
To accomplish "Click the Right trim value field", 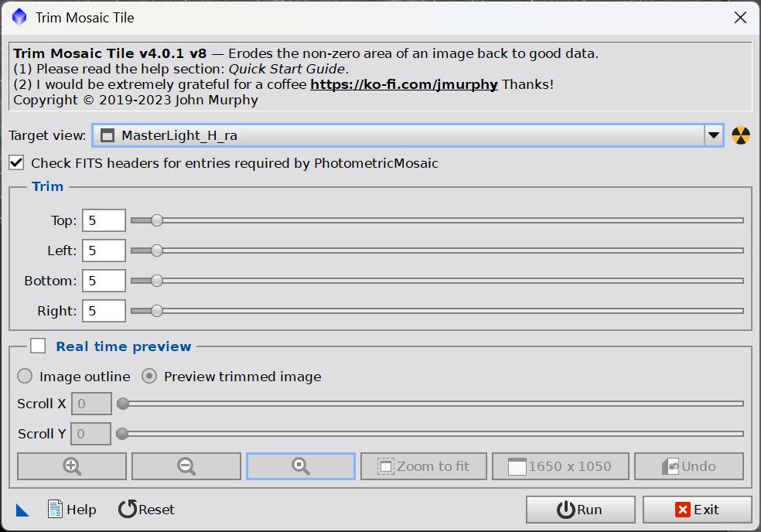I will [x=104, y=311].
